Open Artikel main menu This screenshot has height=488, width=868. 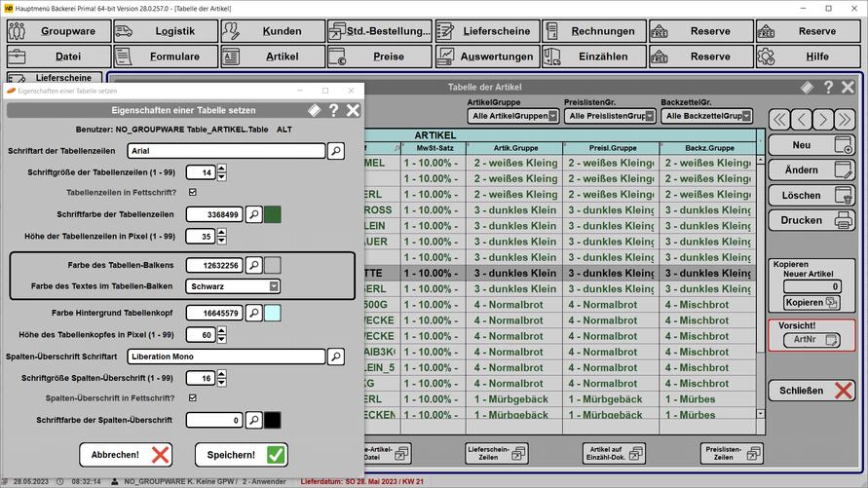273,57
